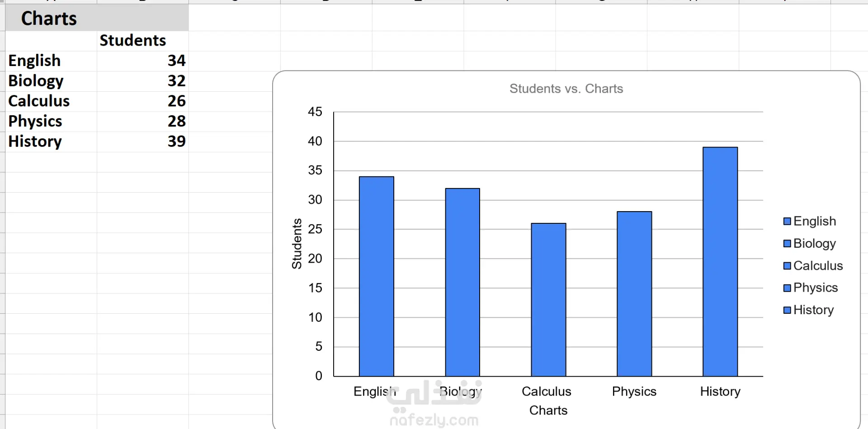This screenshot has height=429, width=868.
Task: Click the History category axis label
Action: 720,391
